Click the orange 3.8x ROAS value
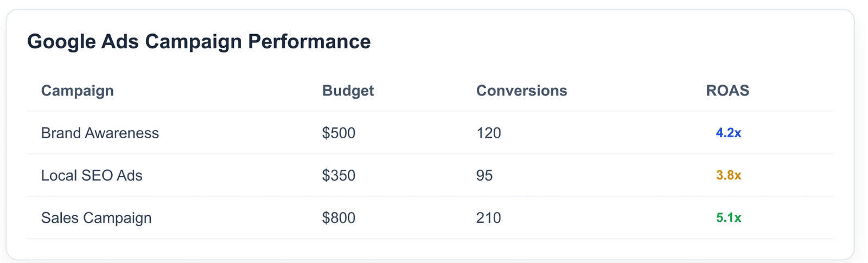This screenshot has height=263, width=868. (728, 175)
